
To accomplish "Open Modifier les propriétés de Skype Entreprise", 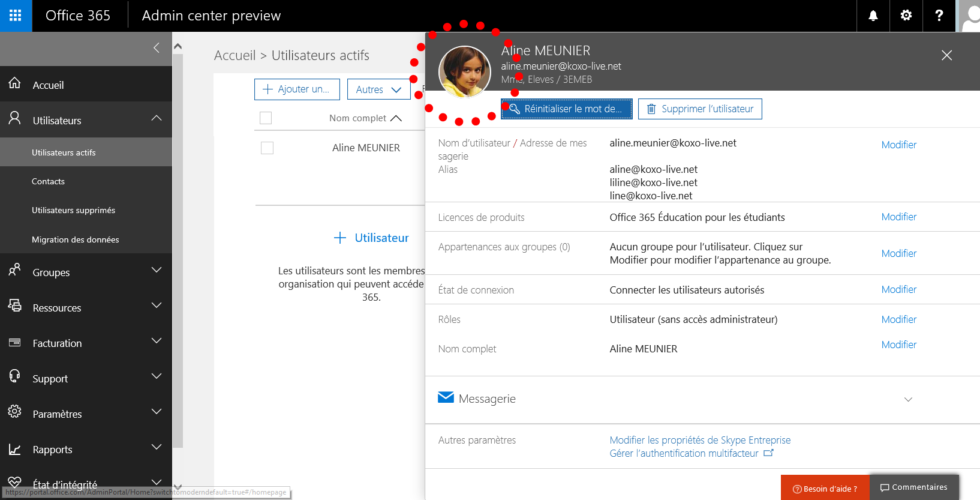I will tap(700, 440).
